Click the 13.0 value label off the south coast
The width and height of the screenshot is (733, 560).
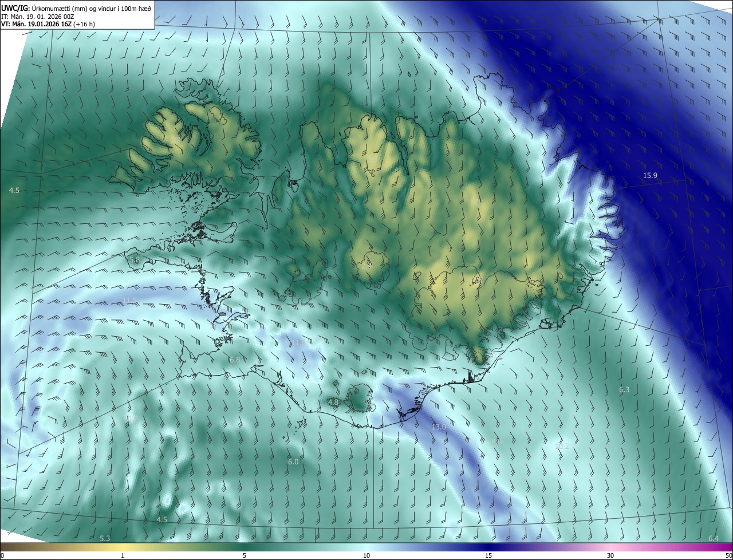[x=439, y=427]
